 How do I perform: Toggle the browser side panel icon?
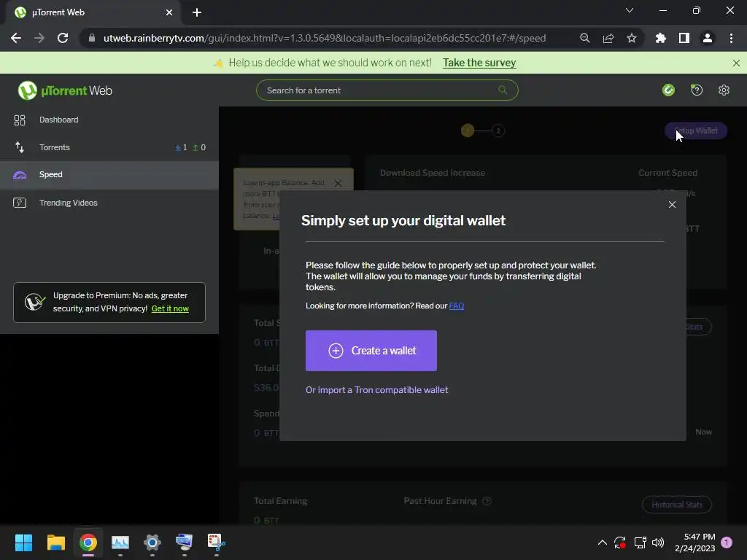pyautogui.click(x=684, y=38)
